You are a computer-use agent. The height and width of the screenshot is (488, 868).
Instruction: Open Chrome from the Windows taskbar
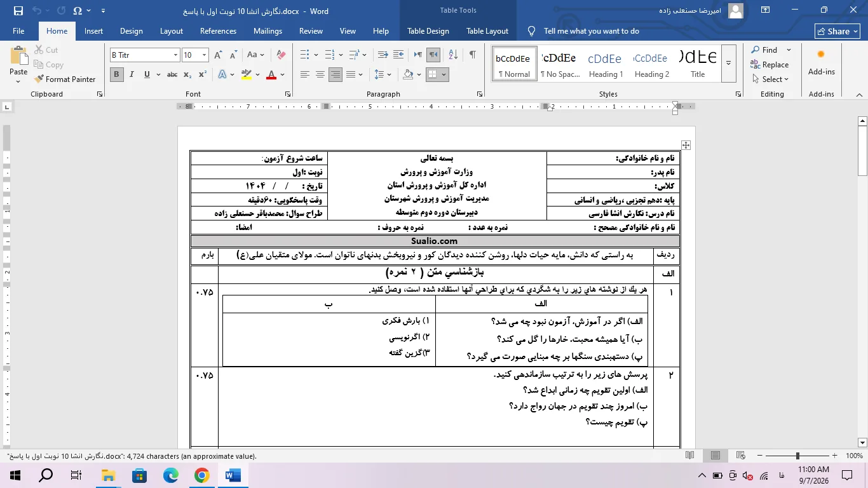201,475
